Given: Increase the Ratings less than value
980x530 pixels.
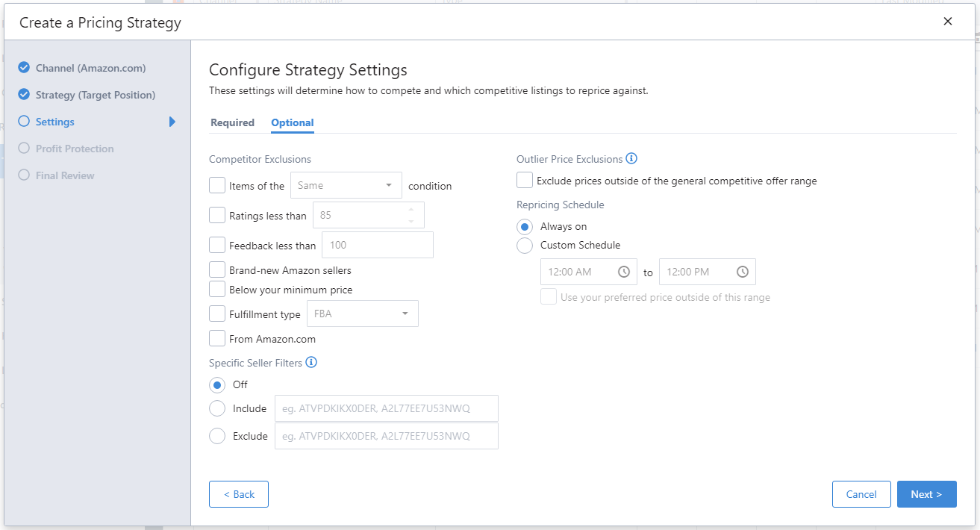Looking at the screenshot, I should 411,210.
